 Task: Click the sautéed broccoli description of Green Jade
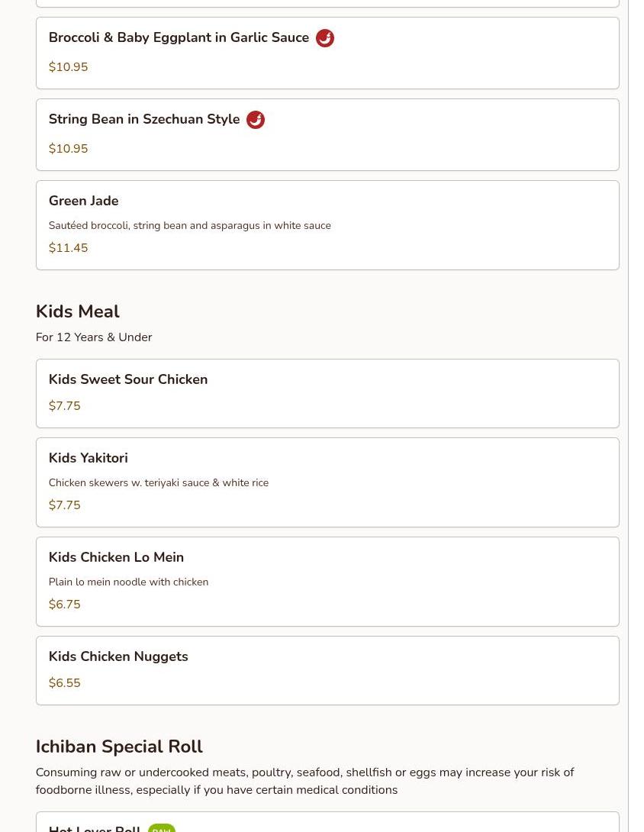tap(189, 226)
